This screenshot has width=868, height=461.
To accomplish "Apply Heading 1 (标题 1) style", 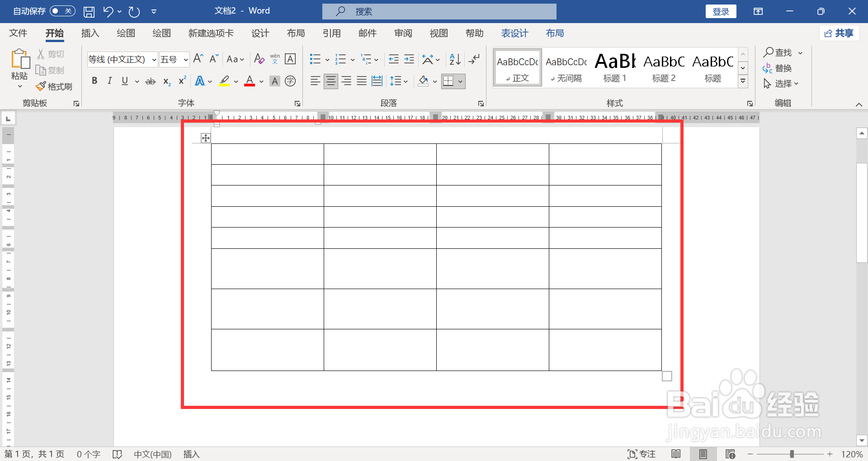I will [615, 67].
